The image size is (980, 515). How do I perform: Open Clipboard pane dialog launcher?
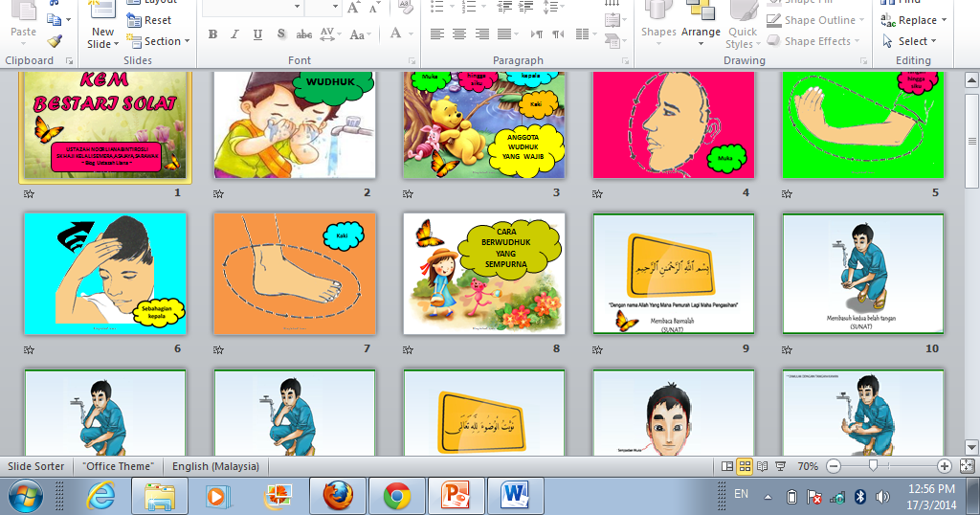[x=69, y=61]
